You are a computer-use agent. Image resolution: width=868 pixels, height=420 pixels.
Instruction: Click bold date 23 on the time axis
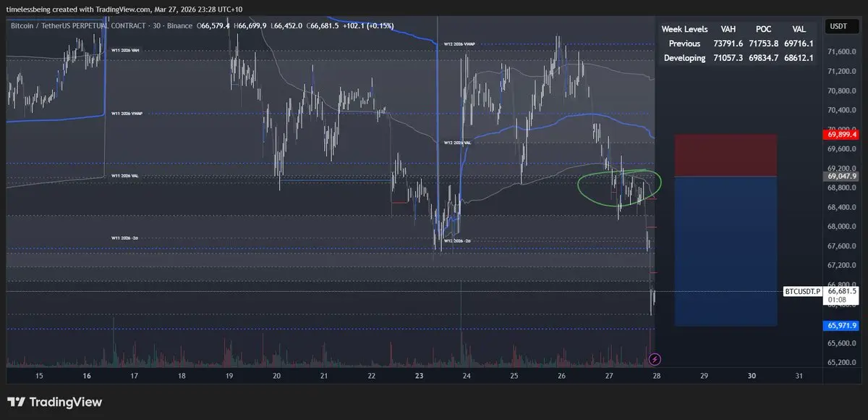tap(419, 376)
